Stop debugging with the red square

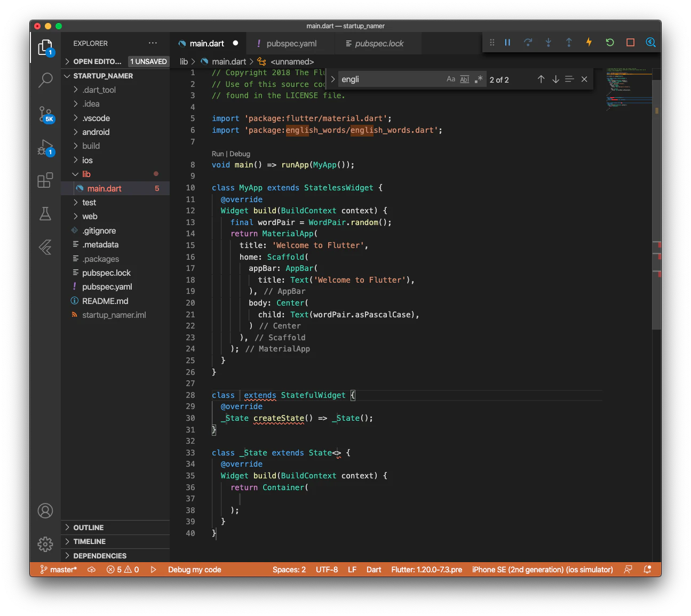click(x=630, y=42)
